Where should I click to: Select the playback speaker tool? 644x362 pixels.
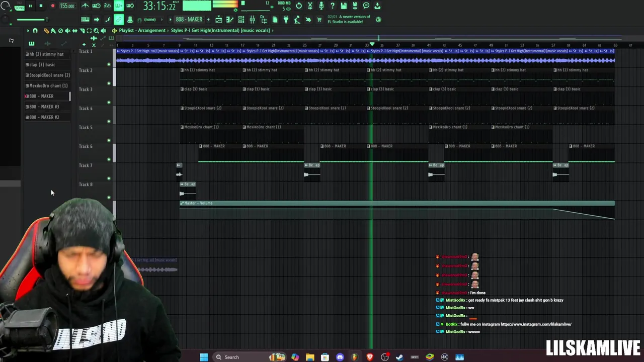point(103,31)
